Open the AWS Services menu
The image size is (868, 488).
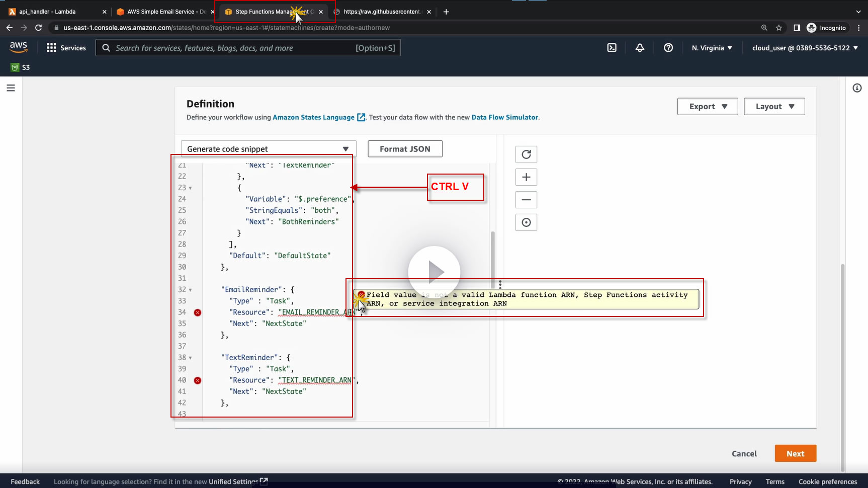(66, 48)
